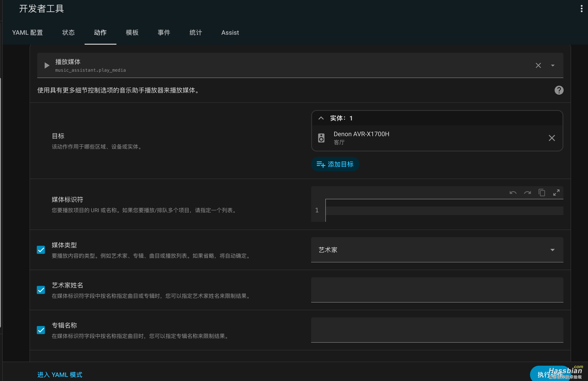Switch to the 模板 tab
Image resolution: width=588 pixels, height=381 pixels.
coord(132,33)
